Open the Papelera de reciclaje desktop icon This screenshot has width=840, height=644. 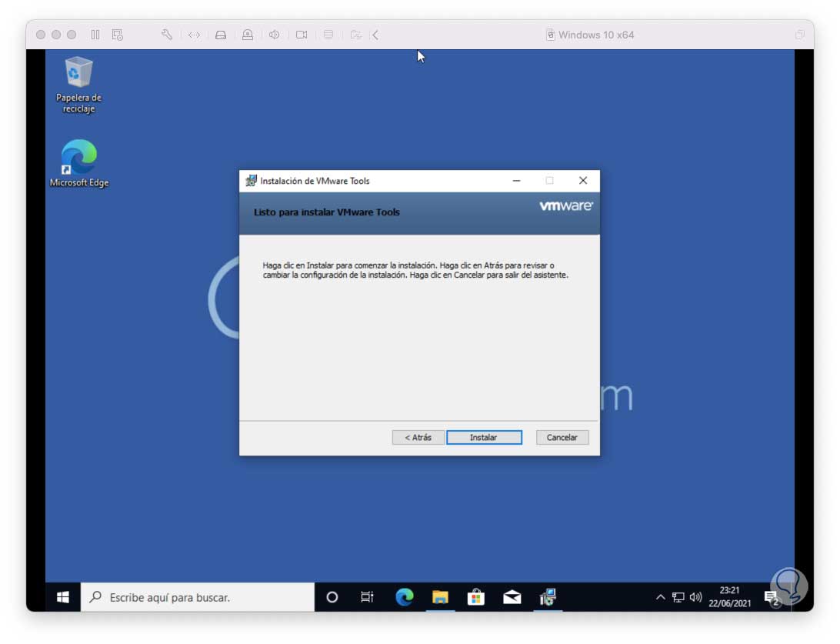tap(78, 85)
